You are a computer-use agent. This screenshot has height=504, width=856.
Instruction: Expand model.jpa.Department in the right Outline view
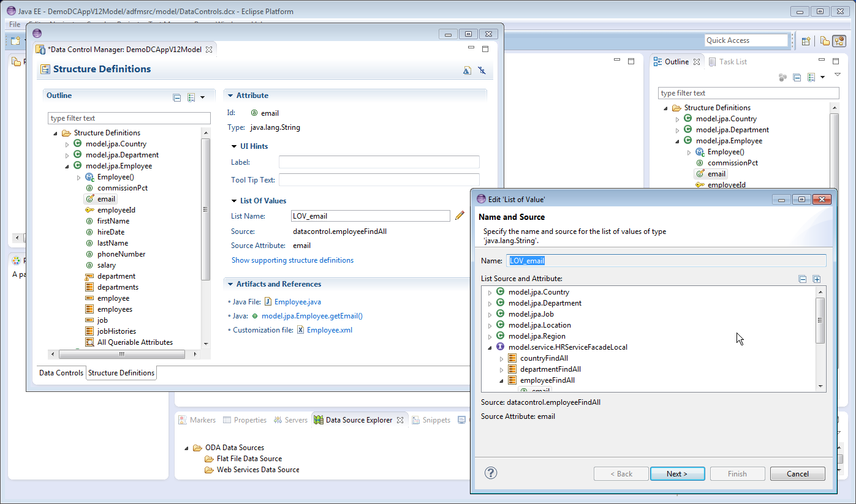tap(677, 130)
